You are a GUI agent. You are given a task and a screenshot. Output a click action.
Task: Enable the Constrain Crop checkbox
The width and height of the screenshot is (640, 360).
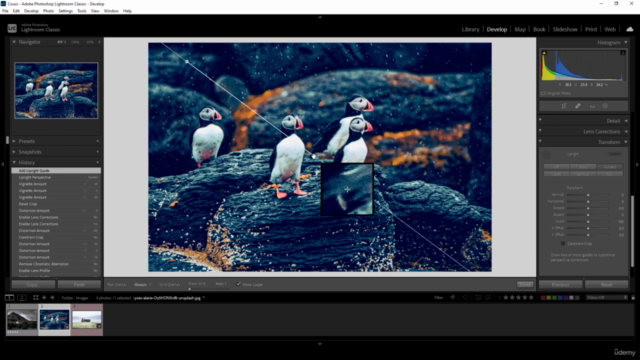[x=563, y=243]
